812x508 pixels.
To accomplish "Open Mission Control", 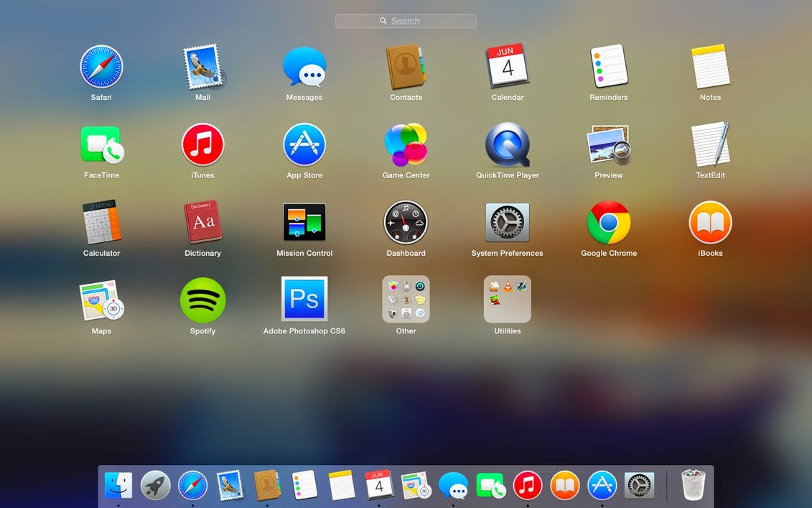I will point(304,222).
